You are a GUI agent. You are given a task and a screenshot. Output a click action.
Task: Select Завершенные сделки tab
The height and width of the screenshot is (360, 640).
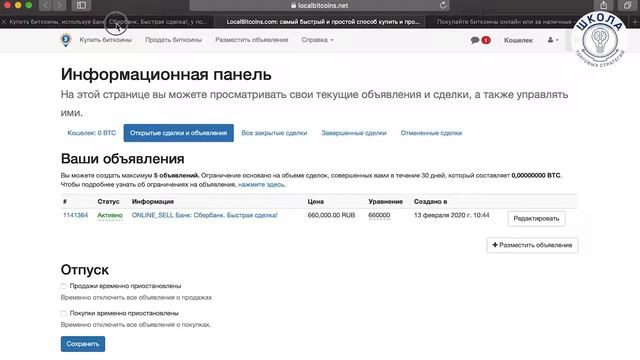click(x=354, y=133)
